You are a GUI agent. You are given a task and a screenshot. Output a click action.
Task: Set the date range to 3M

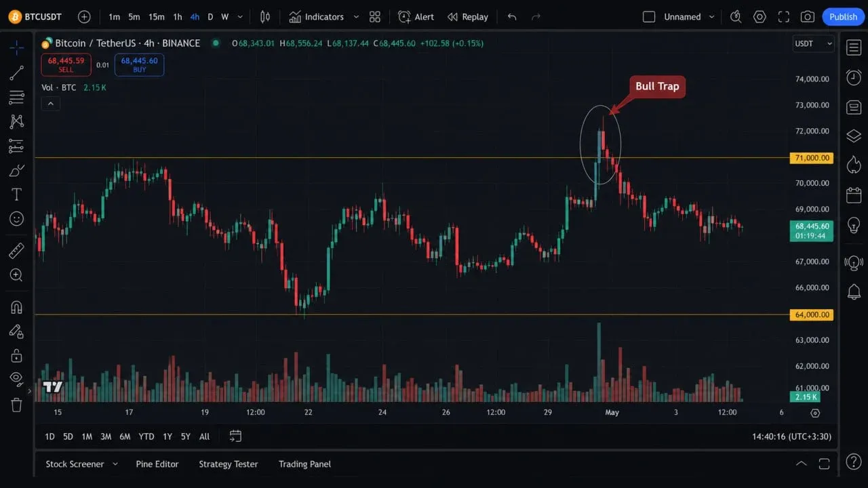click(x=106, y=436)
